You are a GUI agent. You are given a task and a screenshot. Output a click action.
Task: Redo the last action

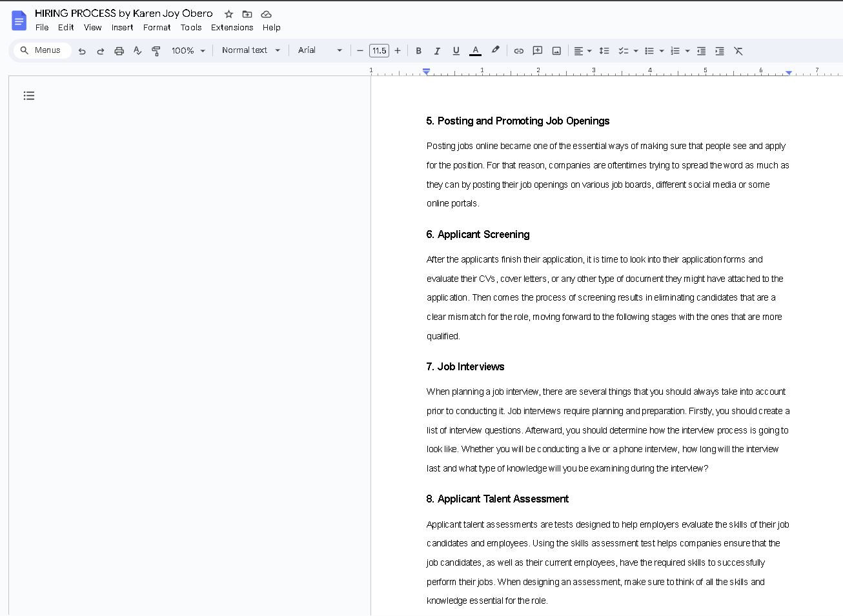pos(100,51)
